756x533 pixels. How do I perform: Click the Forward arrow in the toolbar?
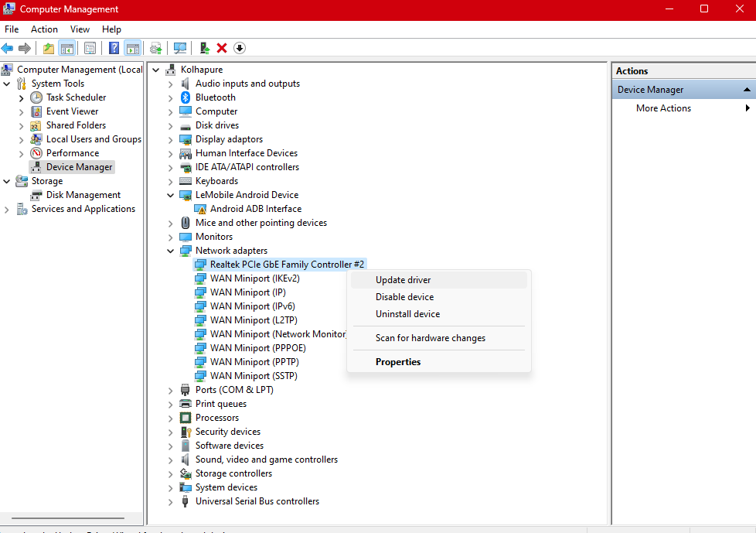(25, 48)
